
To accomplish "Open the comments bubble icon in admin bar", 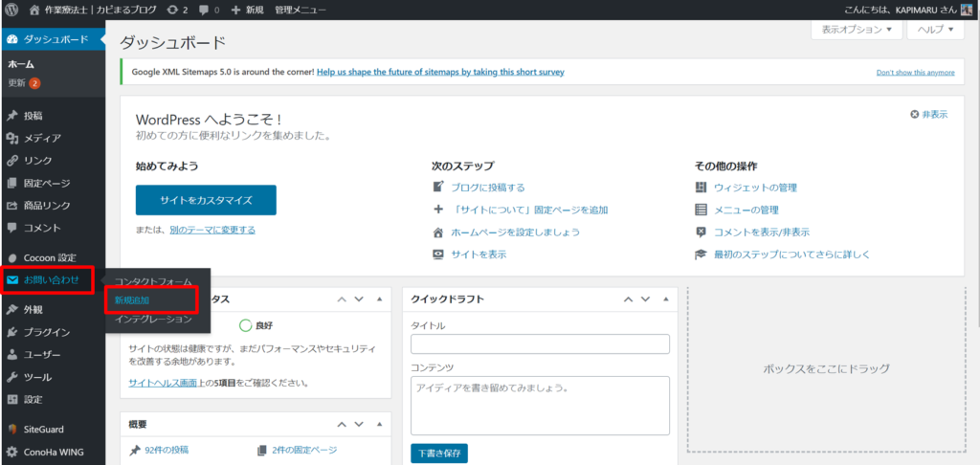I will (x=204, y=10).
